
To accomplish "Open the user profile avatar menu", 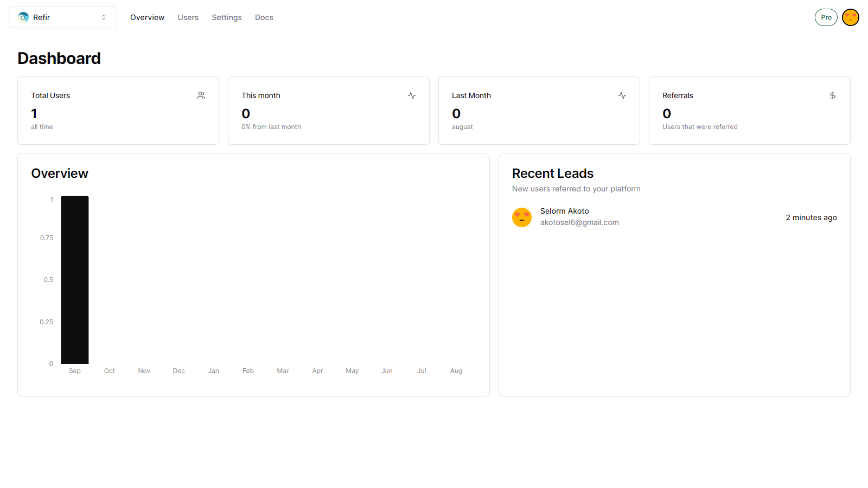I will (x=851, y=17).
